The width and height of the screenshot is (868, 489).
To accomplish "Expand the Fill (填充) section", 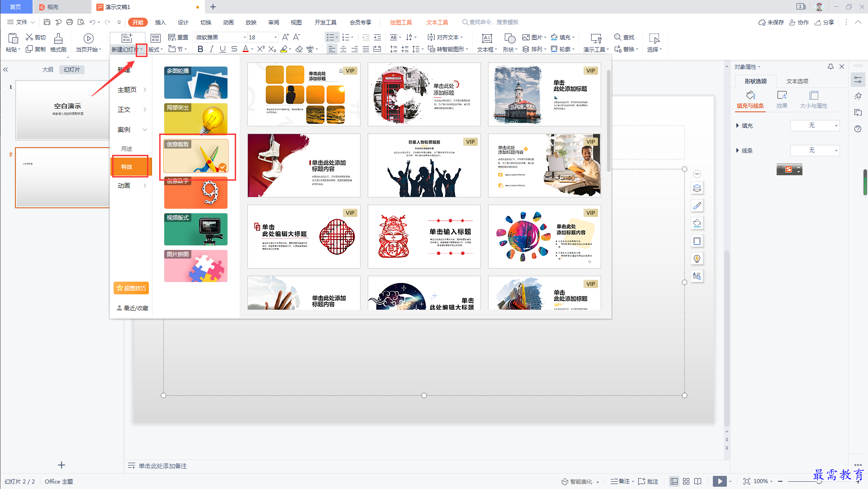I will (738, 126).
